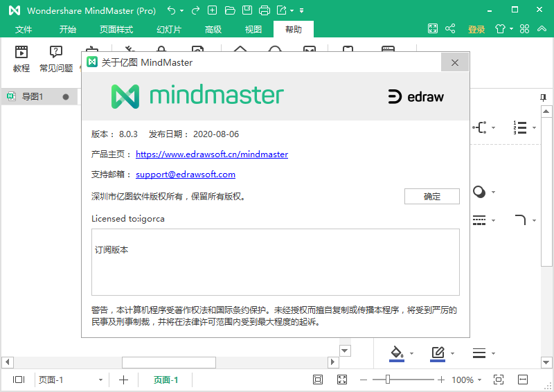The height and width of the screenshot is (392, 554).
Task: Click the fit page icon in status bar
Action: pyautogui.click(x=318, y=380)
